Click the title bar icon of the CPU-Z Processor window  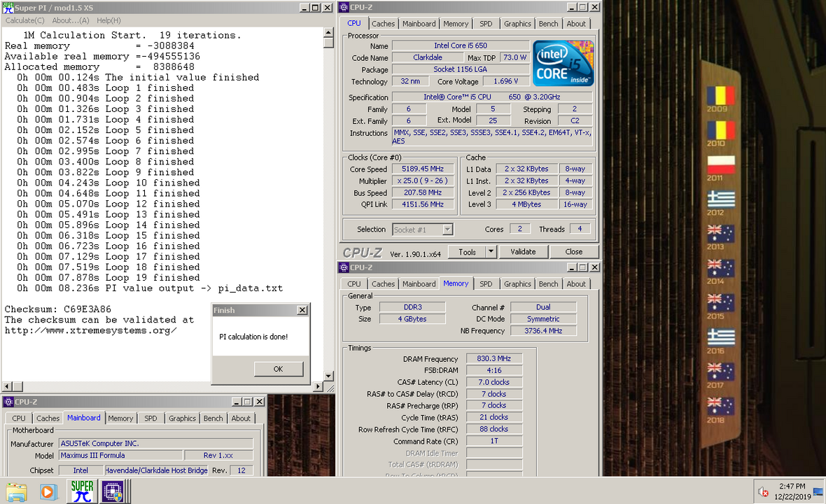344,8
